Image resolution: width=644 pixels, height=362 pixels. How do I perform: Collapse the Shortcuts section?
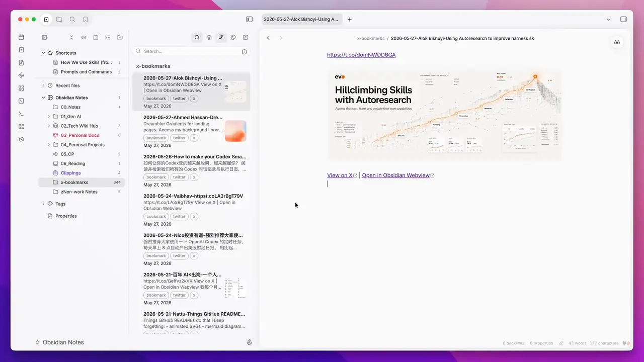tap(43, 53)
